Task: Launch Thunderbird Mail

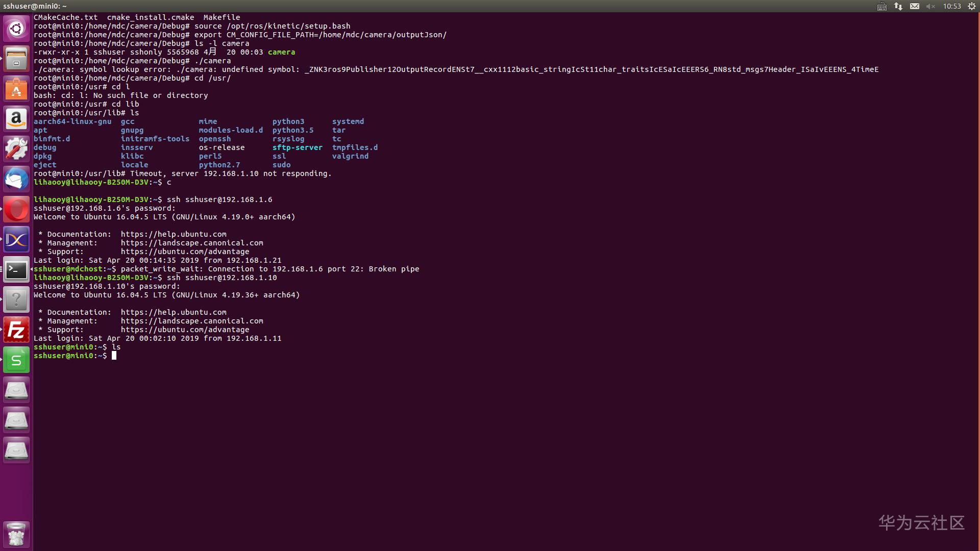Action: [x=16, y=180]
